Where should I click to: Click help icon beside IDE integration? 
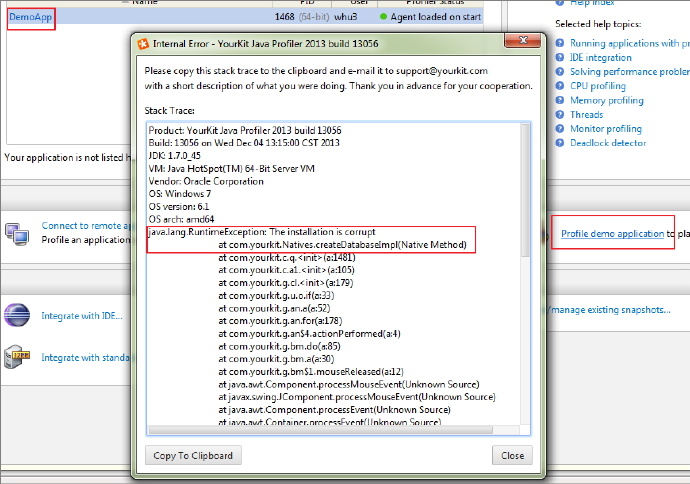560,57
